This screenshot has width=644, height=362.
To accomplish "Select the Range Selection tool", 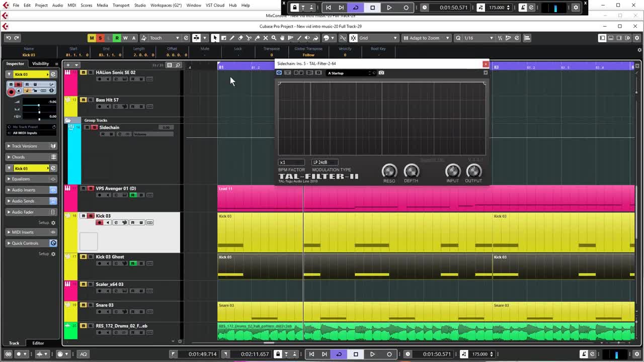I will pyautogui.click(x=223, y=38).
